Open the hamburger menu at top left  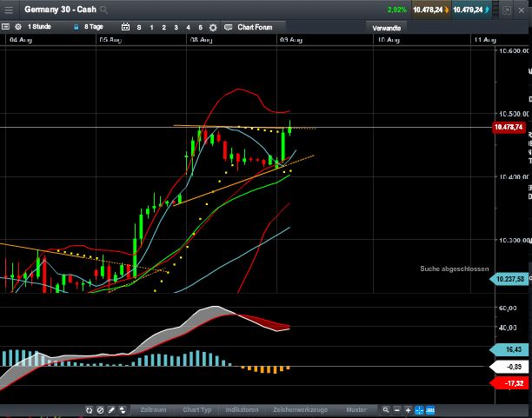coord(9,10)
